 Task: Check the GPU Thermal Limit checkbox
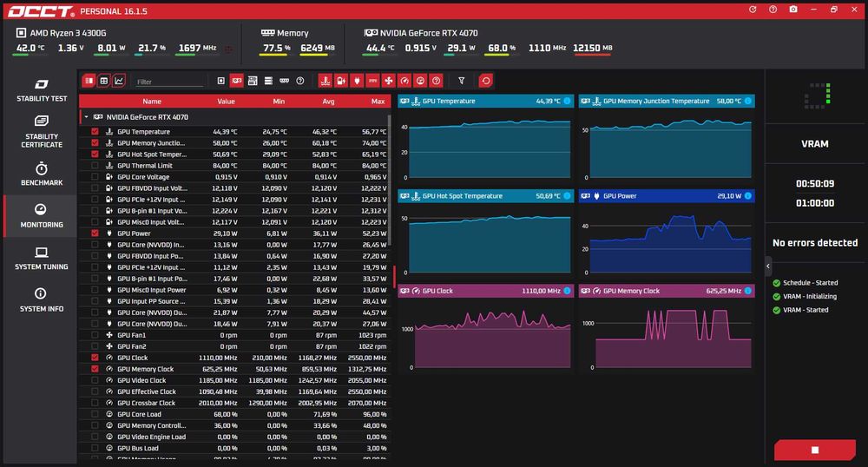point(95,166)
